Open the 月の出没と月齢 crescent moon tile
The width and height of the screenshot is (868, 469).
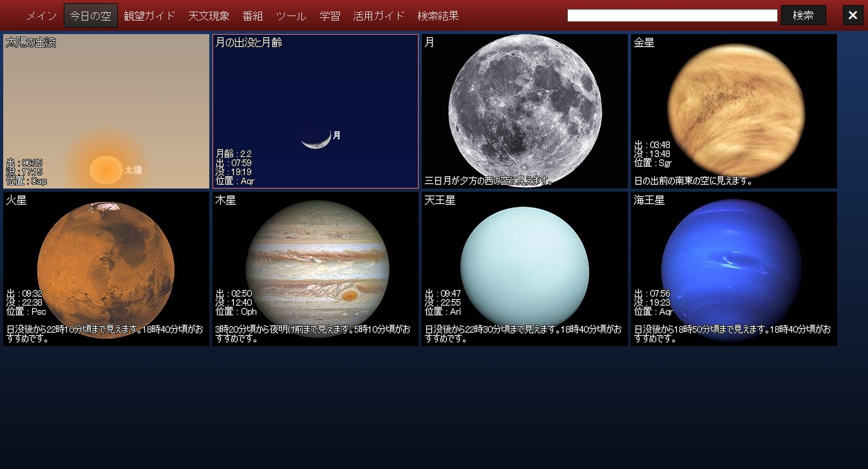tap(316, 111)
